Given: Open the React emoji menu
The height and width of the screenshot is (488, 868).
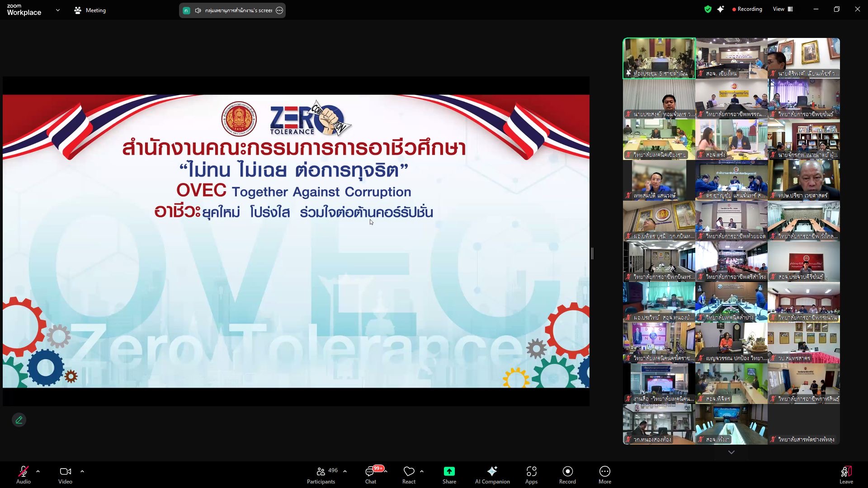Looking at the screenshot, I should click(x=409, y=475).
